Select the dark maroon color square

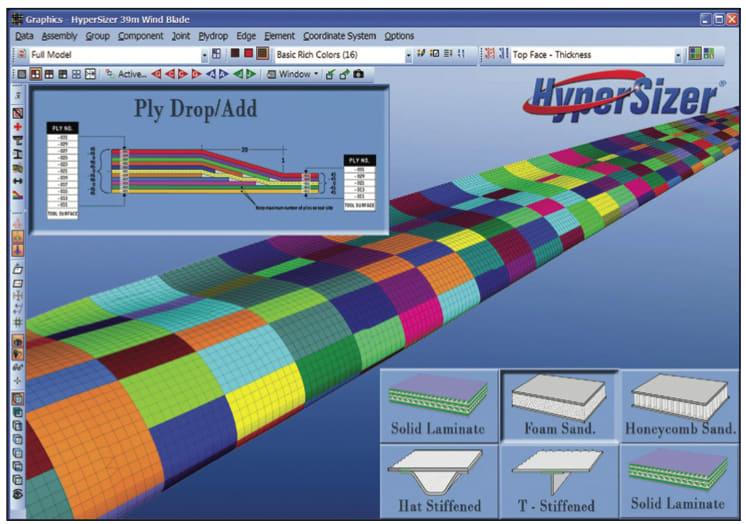click(x=235, y=53)
